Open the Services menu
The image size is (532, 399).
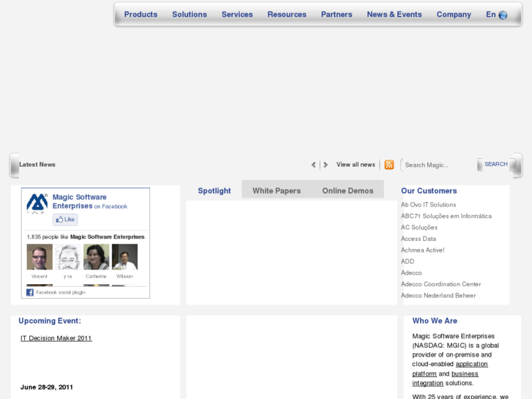(x=237, y=15)
